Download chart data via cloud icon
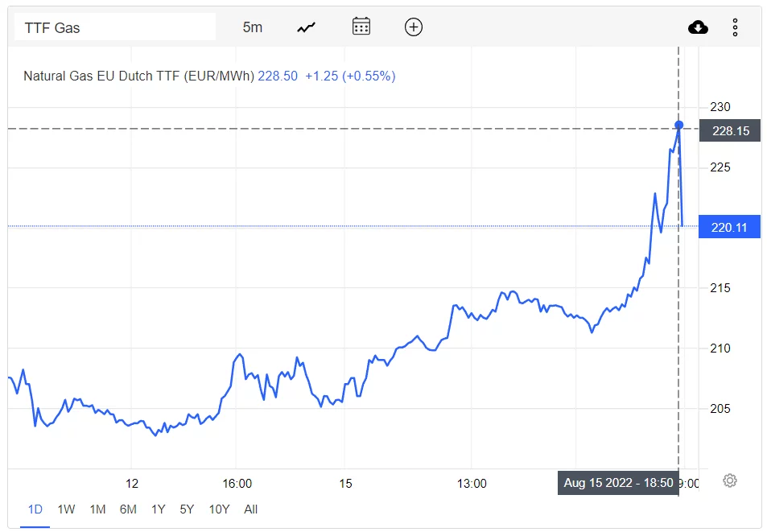The width and height of the screenshot is (767, 532). click(698, 27)
